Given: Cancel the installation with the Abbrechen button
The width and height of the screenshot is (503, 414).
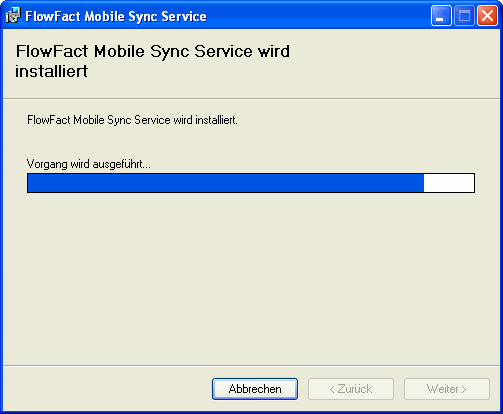Looking at the screenshot, I should 255,389.
